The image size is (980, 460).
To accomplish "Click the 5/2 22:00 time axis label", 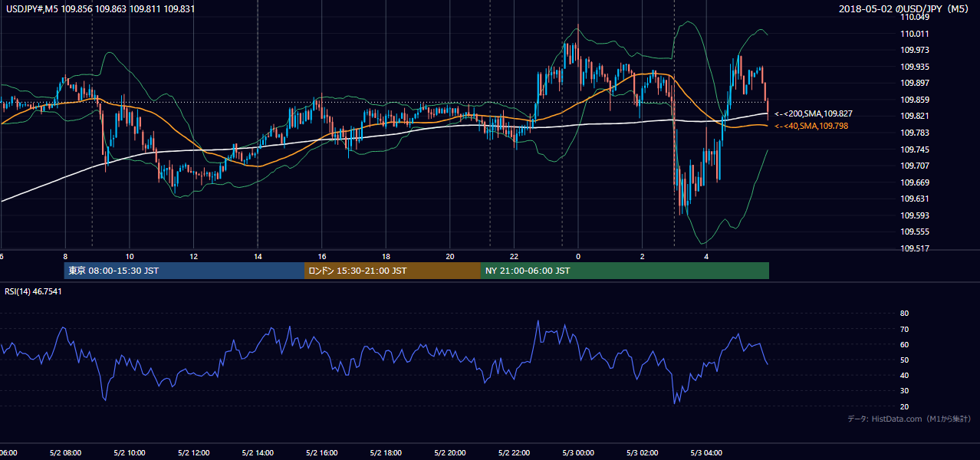I will pos(514,452).
